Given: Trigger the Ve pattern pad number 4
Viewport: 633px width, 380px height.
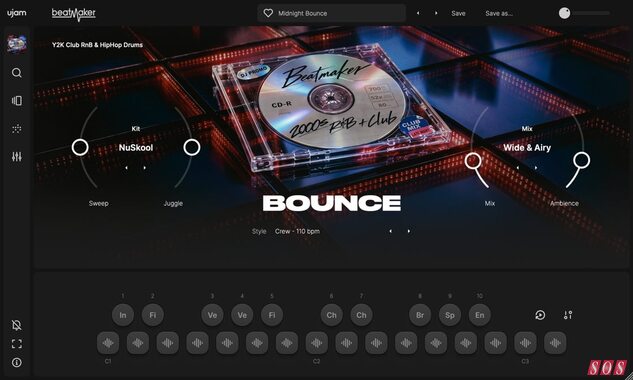Looking at the screenshot, I should click(242, 315).
